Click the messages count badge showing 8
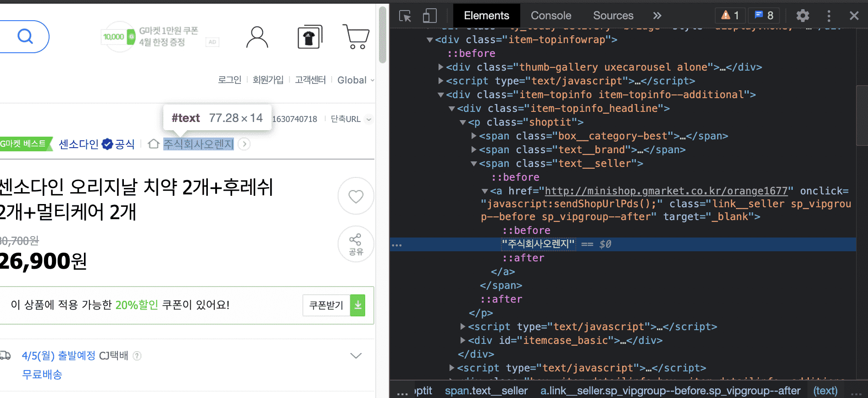The width and height of the screenshot is (868, 398). tap(764, 16)
